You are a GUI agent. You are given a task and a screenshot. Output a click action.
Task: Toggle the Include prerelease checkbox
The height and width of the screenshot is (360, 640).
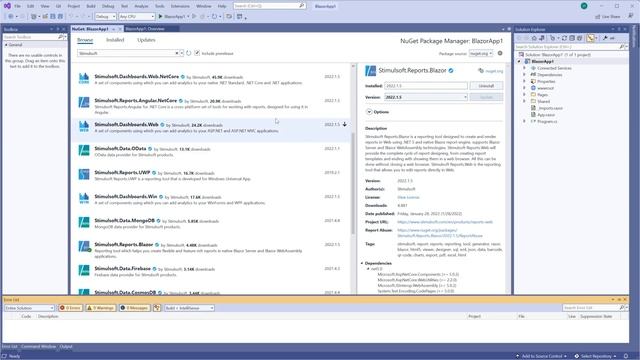tap(197, 53)
